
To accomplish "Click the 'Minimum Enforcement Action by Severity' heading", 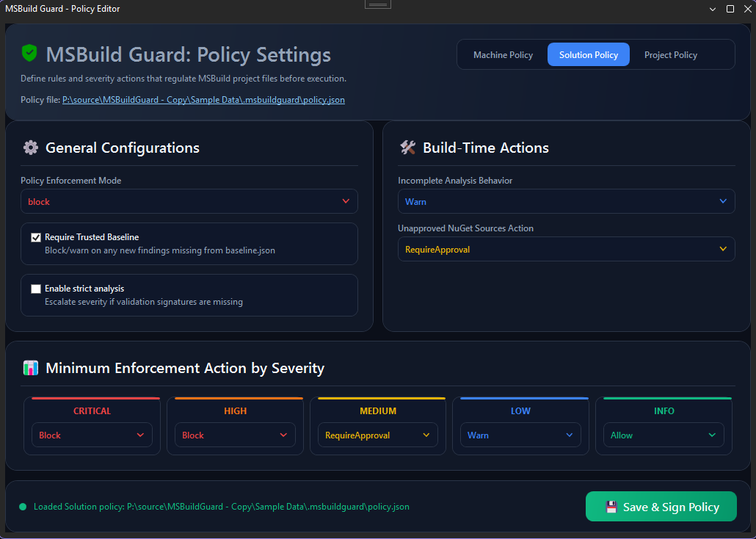I will (x=185, y=368).
